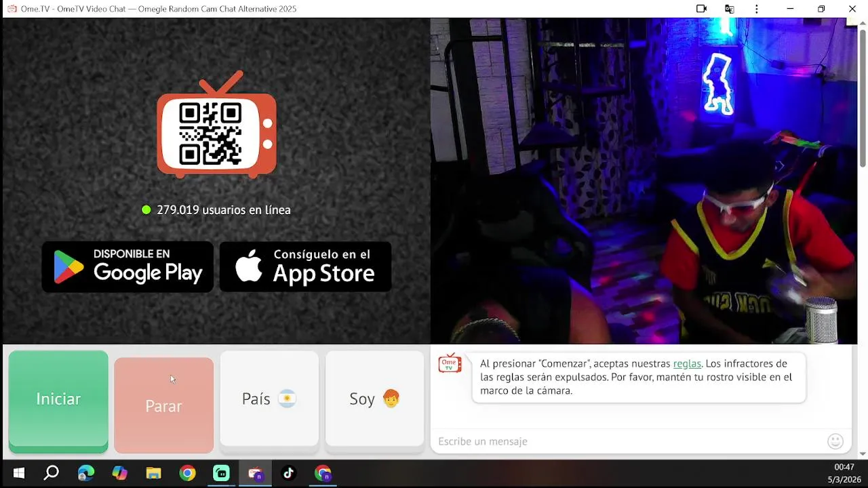Click the translate icon in title bar
The width and height of the screenshot is (868, 488).
tap(730, 9)
